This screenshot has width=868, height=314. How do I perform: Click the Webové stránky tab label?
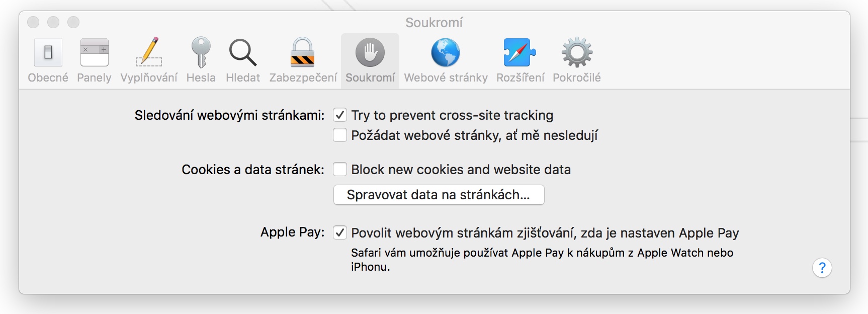pos(446,78)
